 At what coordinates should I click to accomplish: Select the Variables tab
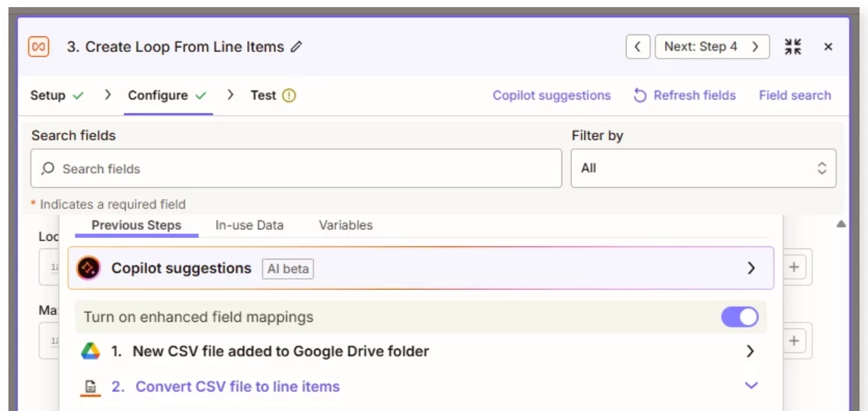[346, 226]
